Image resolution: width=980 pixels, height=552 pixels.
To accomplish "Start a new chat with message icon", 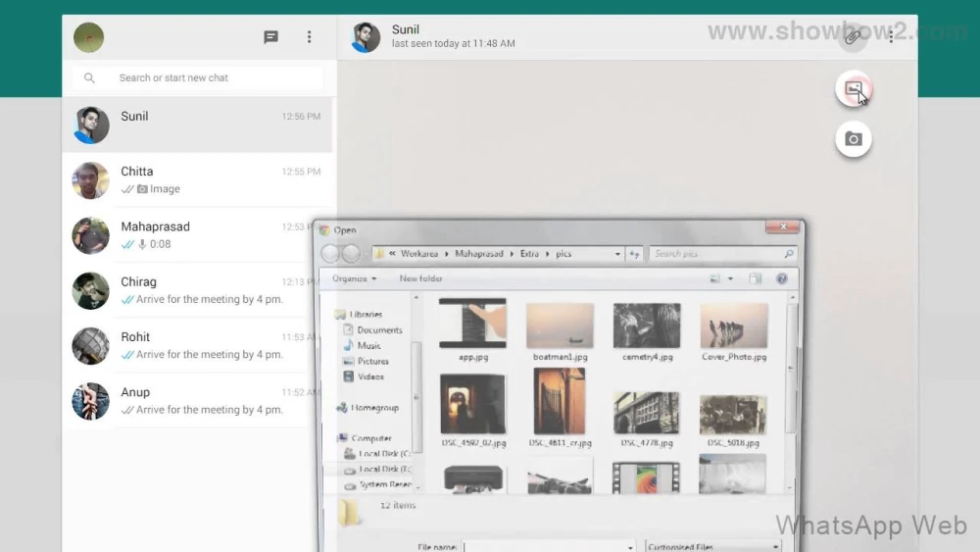I will pos(271,37).
